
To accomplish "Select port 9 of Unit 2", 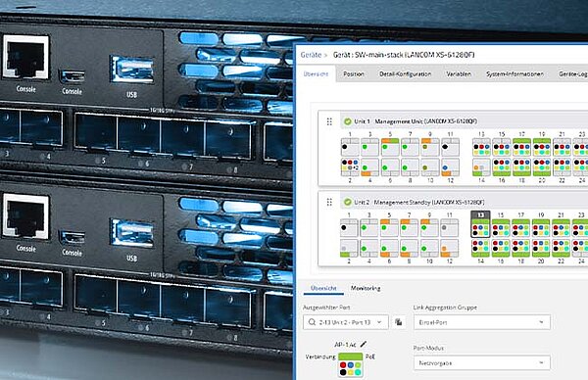I will [429, 228].
